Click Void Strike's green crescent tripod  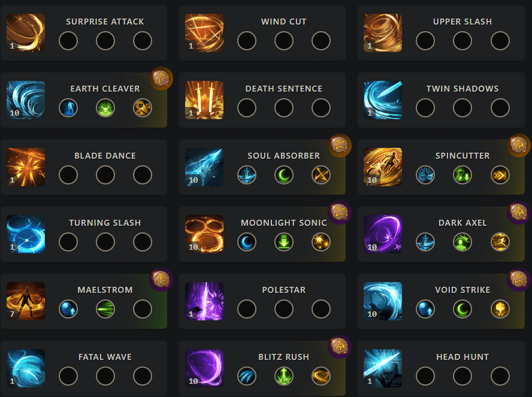coord(463,309)
